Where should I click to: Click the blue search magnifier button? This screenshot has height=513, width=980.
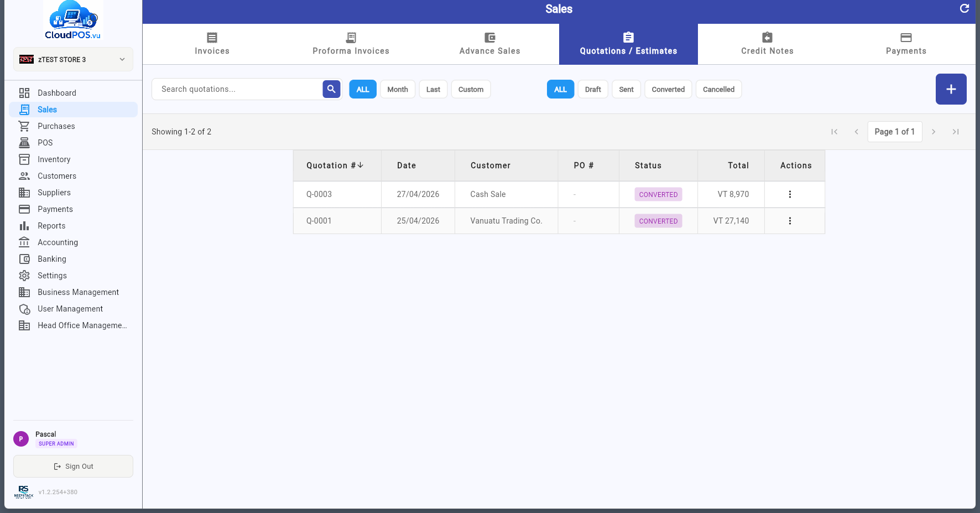pyautogui.click(x=331, y=89)
